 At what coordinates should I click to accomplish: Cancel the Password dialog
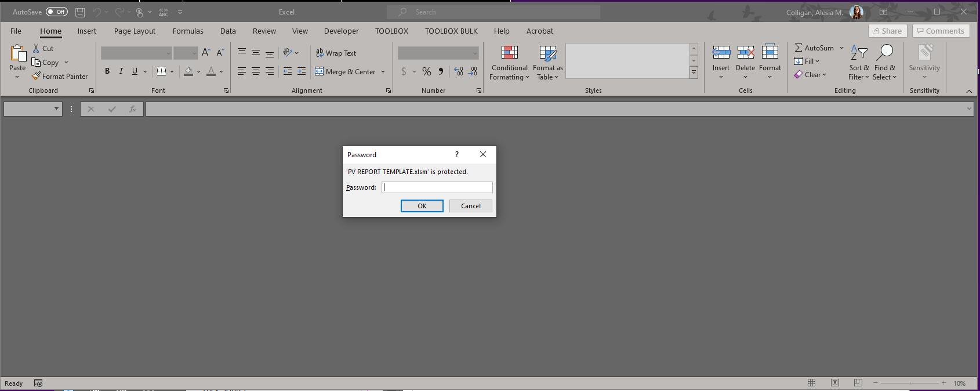tap(470, 206)
